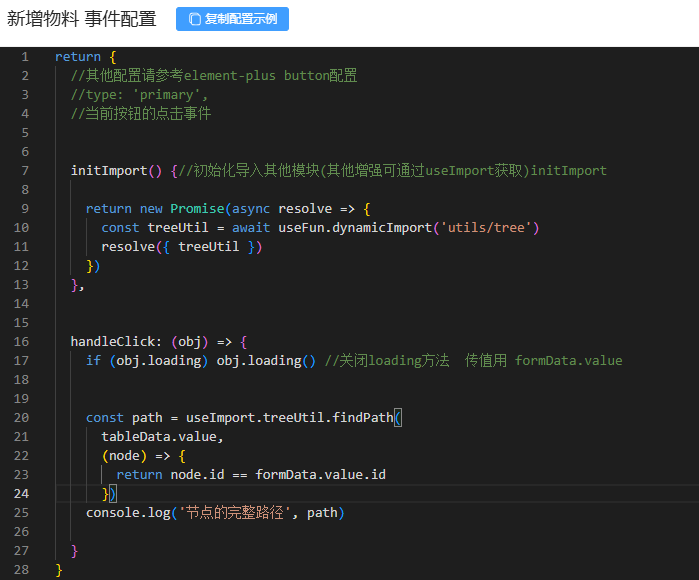This screenshot has height=580, width=699.
Task: Click the highlighted line number 24
Action: [22, 493]
